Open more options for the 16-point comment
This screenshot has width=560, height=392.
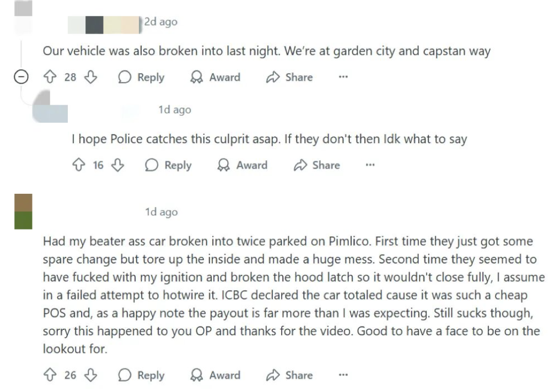tap(370, 165)
